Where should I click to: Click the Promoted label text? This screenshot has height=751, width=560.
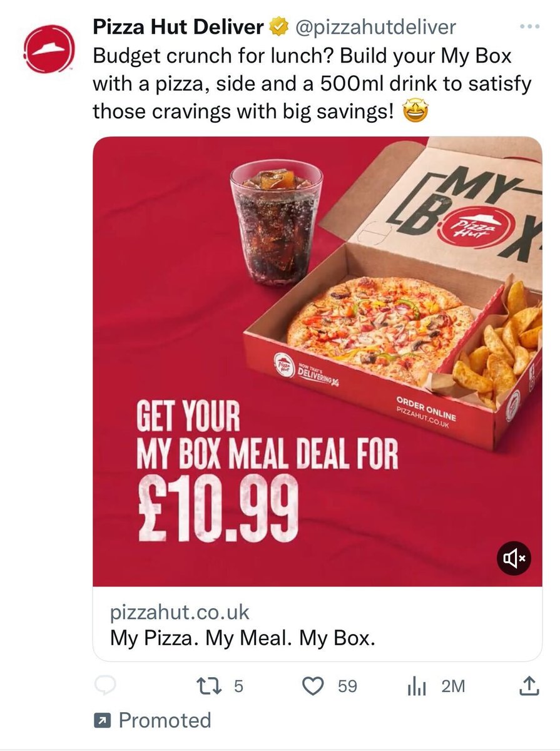[165, 720]
